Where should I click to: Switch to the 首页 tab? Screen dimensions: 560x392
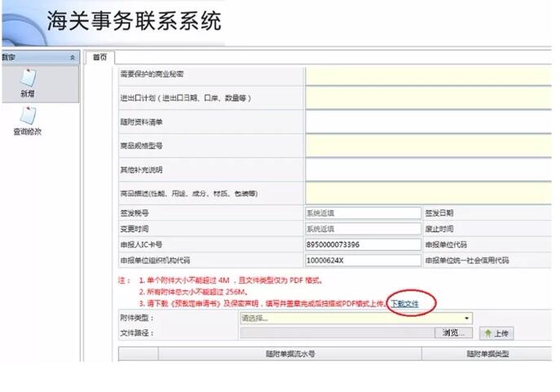tap(99, 57)
